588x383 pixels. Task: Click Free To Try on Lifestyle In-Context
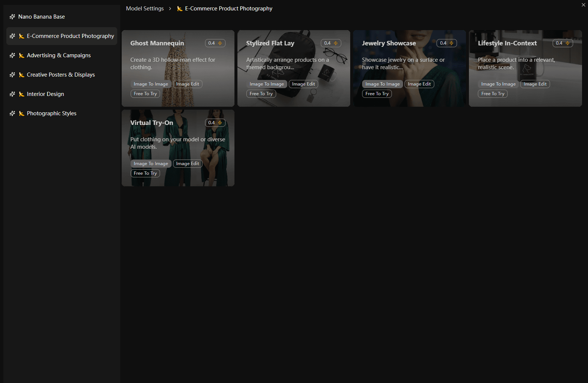(493, 94)
